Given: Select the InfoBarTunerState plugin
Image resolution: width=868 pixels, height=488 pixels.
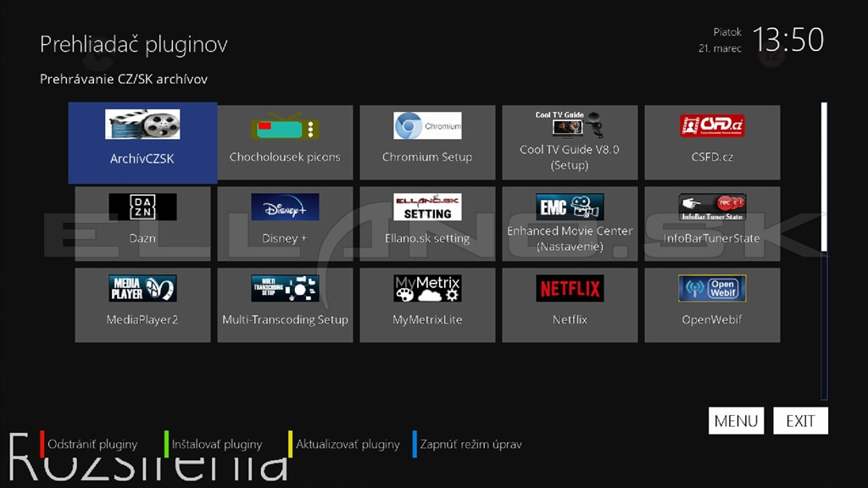Looking at the screenshot, I should tap(712, 224).
